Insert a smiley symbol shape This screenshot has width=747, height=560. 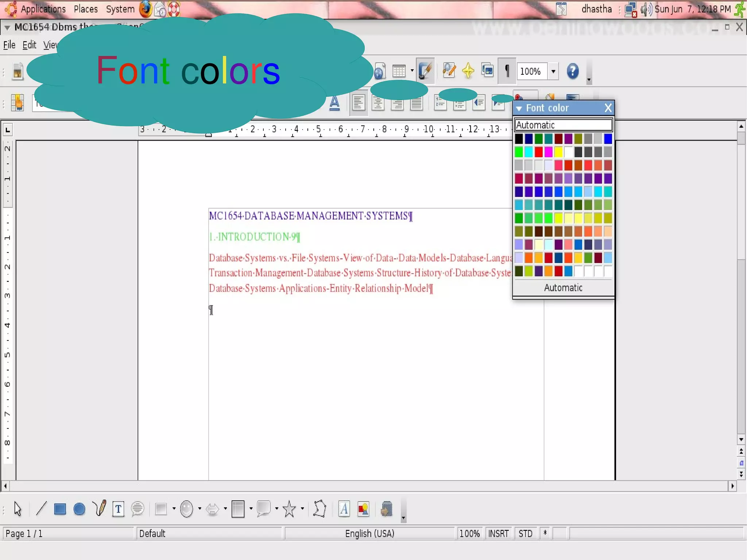coord(186,509)
